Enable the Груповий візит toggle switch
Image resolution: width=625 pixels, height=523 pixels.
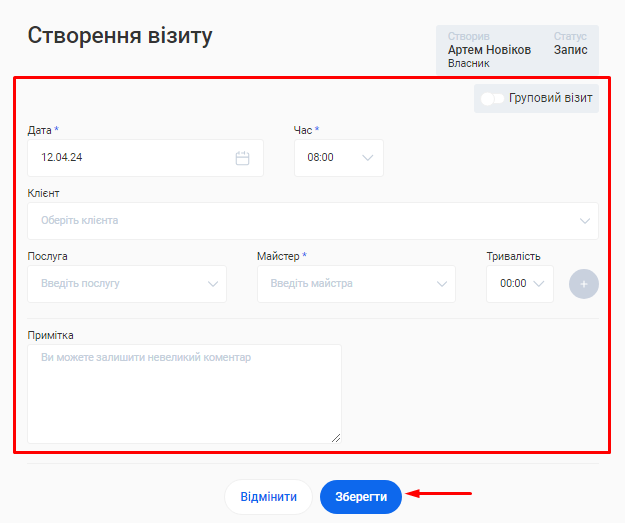[x=493, y=99]
